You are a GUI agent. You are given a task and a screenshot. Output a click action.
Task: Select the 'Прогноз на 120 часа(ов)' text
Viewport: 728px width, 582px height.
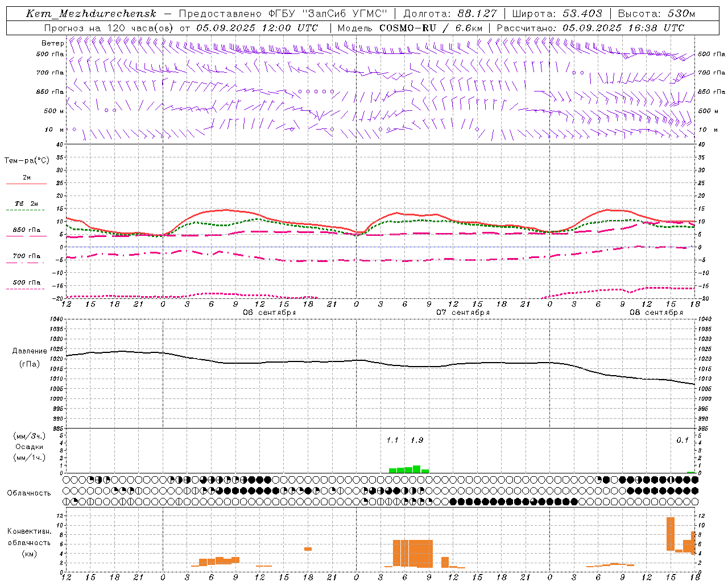(x=109, y=28)
